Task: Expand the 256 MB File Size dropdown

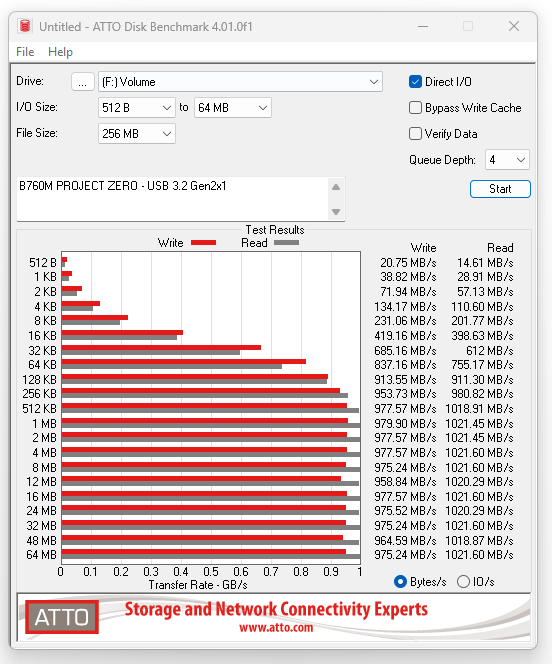Action: click(137, 133)
